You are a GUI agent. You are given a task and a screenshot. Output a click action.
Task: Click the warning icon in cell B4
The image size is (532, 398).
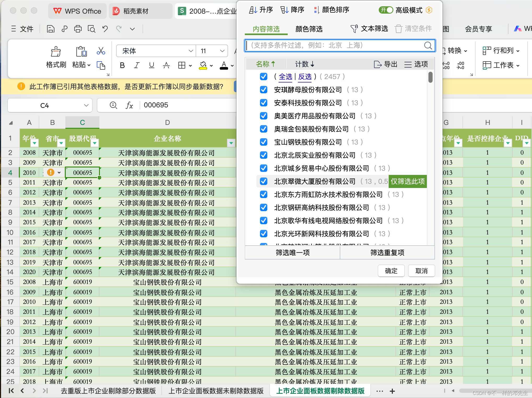(x=50, y=172)
